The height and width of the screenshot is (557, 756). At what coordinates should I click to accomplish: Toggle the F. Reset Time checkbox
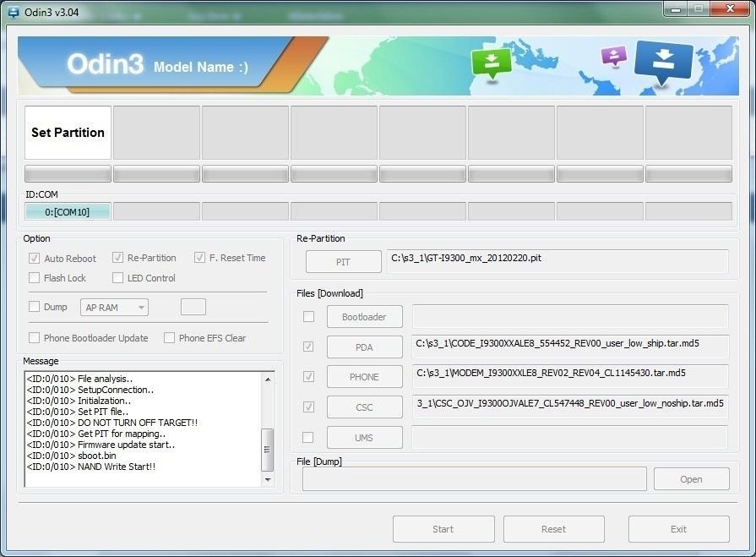pos(199,258)
